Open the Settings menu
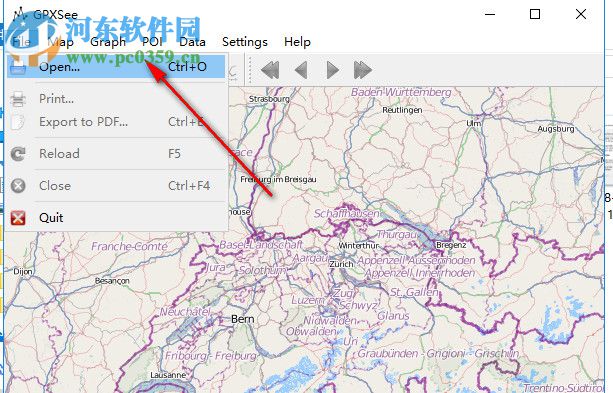The height and width of the screenshot is (393, 613). click(x=245, y=42)
